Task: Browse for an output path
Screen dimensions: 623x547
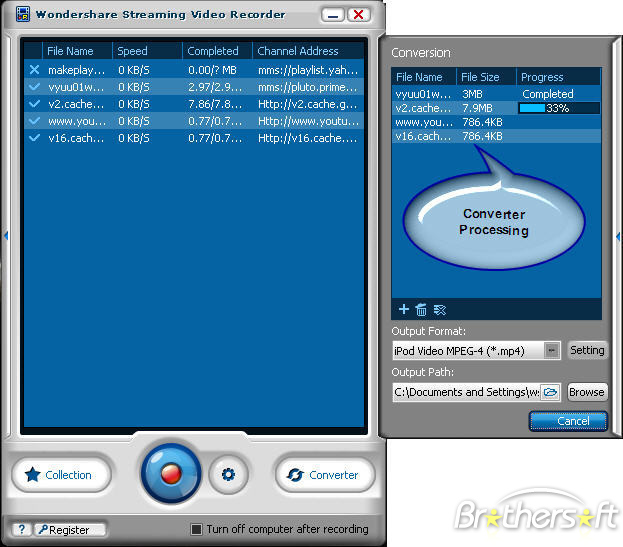Action: [x=587, y=392]
